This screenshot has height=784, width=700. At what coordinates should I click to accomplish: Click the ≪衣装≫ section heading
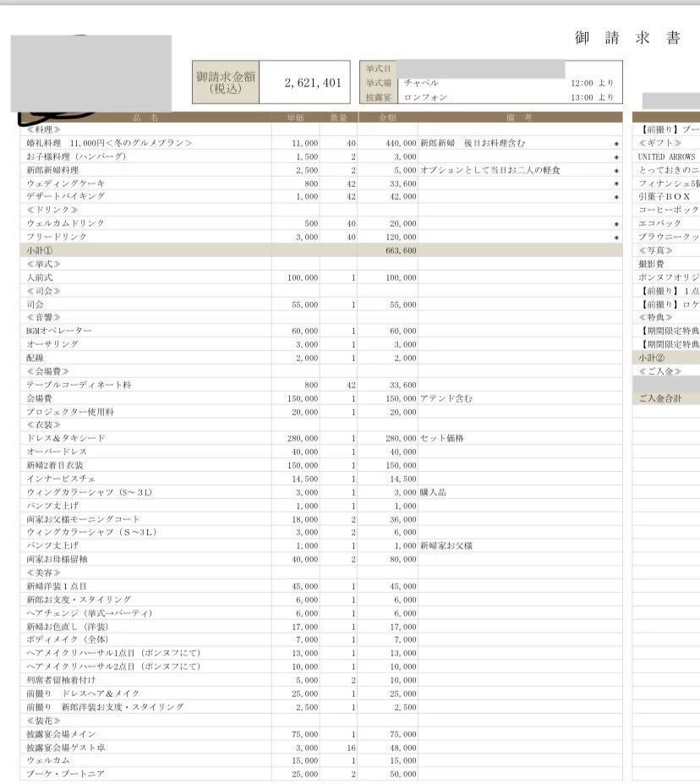pyautogui.click(x=43, y=425)
